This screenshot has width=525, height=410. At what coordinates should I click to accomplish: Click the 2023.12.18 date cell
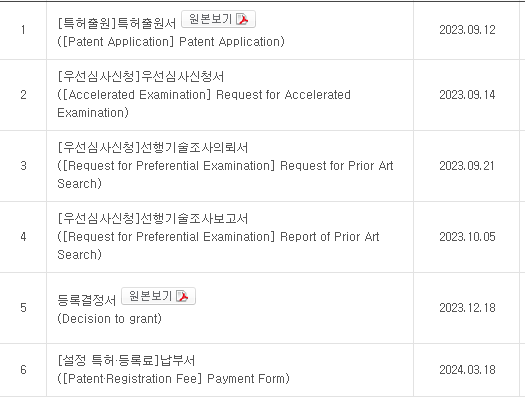(467, 308)
